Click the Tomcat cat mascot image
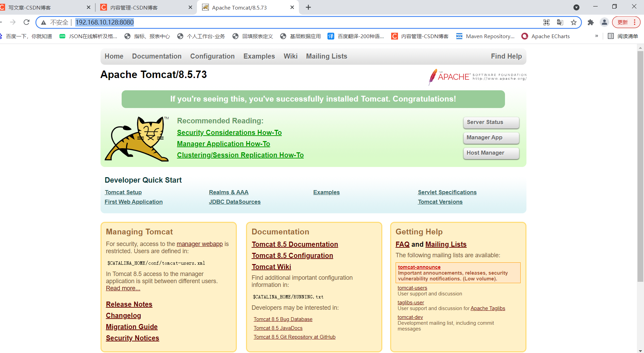 [137, 139]
